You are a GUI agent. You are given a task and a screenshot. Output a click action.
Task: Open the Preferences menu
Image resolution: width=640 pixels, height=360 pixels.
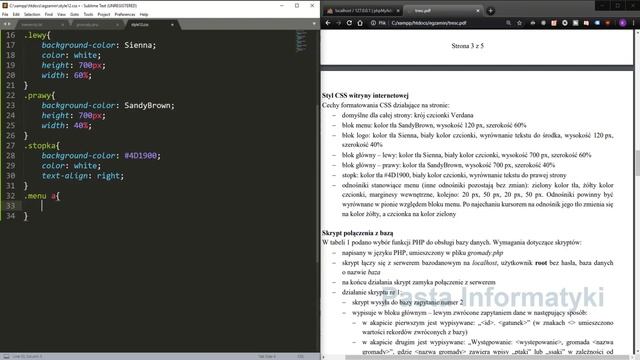[124, 14]
